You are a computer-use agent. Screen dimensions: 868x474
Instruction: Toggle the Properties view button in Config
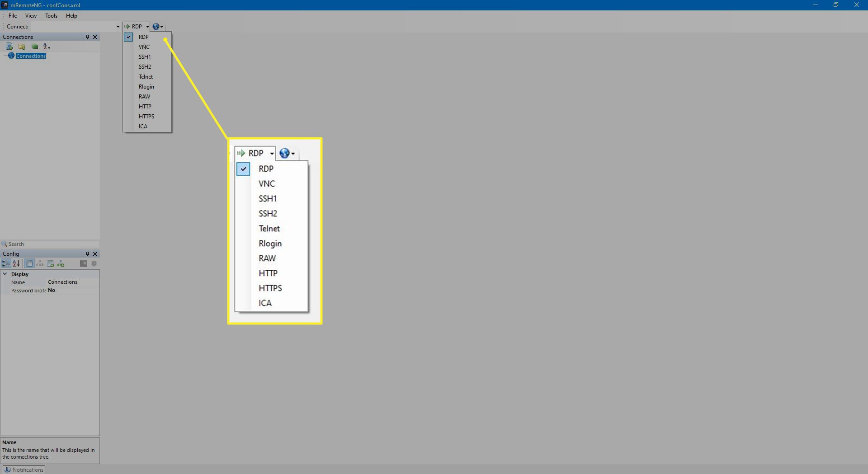(29, 263)
